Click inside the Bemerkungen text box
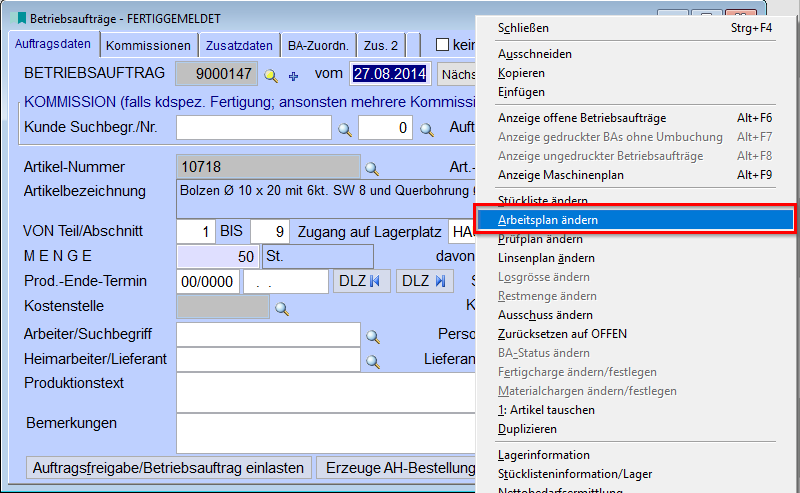 (x=326, y=434)
